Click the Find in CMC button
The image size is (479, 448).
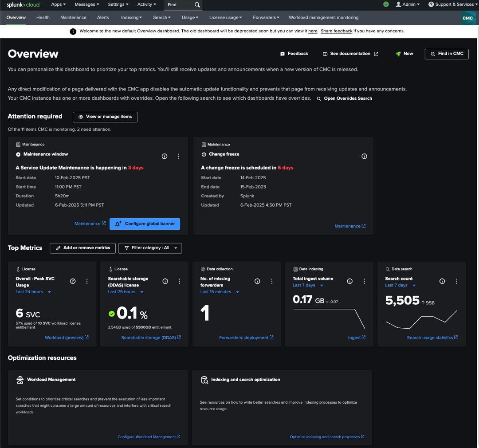447,54
